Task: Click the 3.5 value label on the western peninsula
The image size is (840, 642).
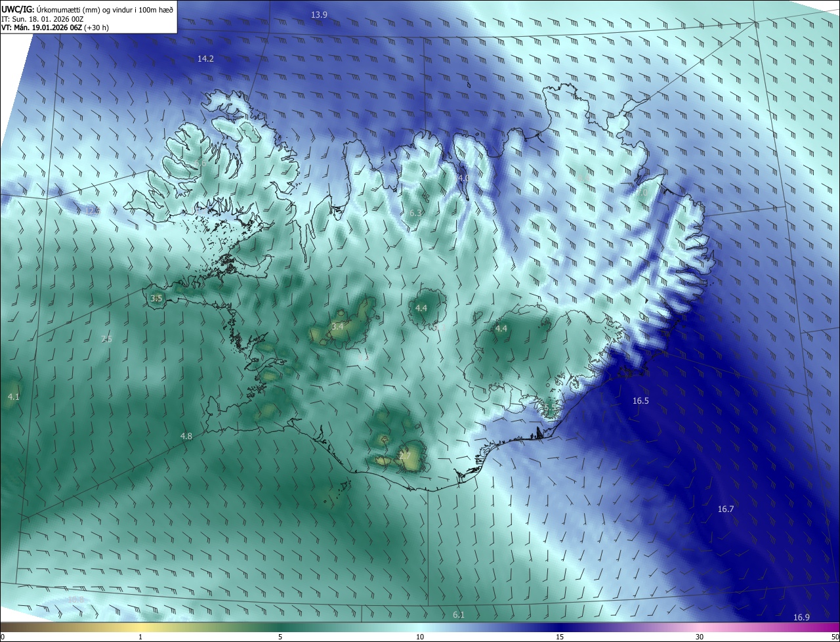Action: click(156, 298)
